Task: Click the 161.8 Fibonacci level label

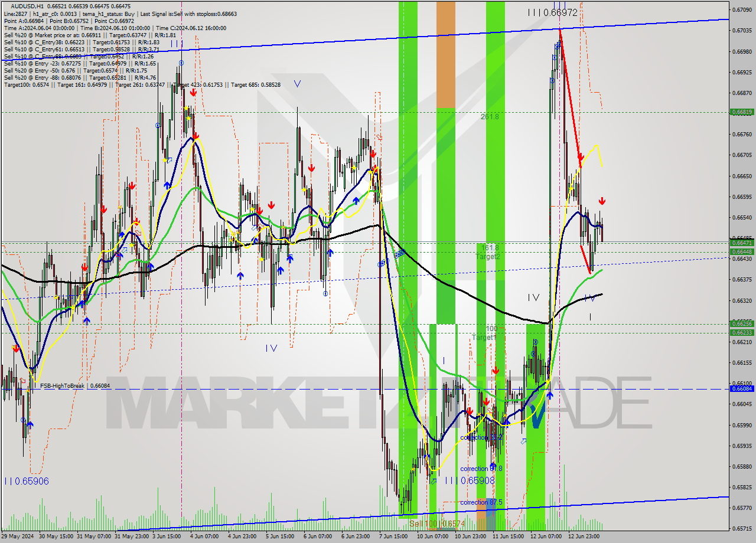Action: point(490,248)
